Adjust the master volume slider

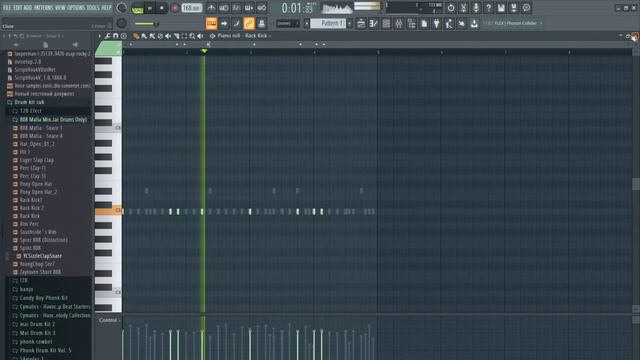[146, 24]
